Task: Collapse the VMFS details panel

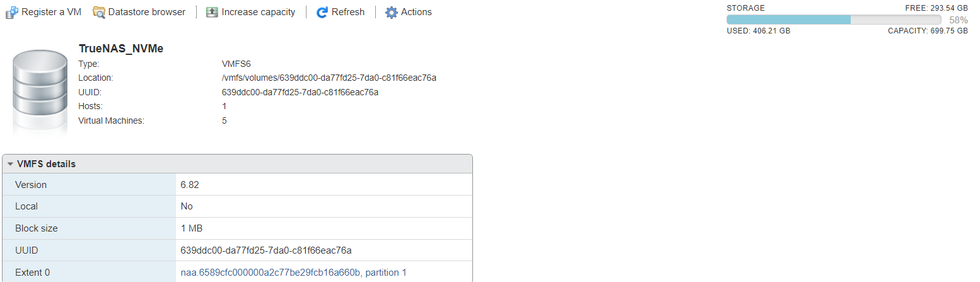Action: (10, 164)
